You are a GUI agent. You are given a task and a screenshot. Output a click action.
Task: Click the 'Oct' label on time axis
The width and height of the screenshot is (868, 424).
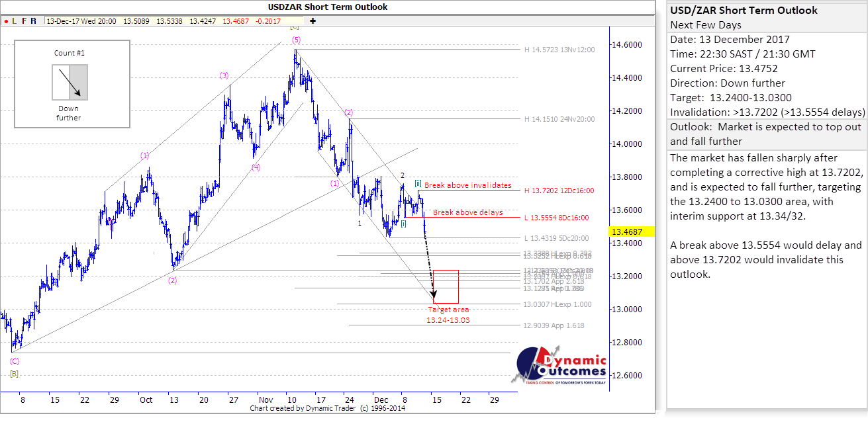click(x=146, y=400)
